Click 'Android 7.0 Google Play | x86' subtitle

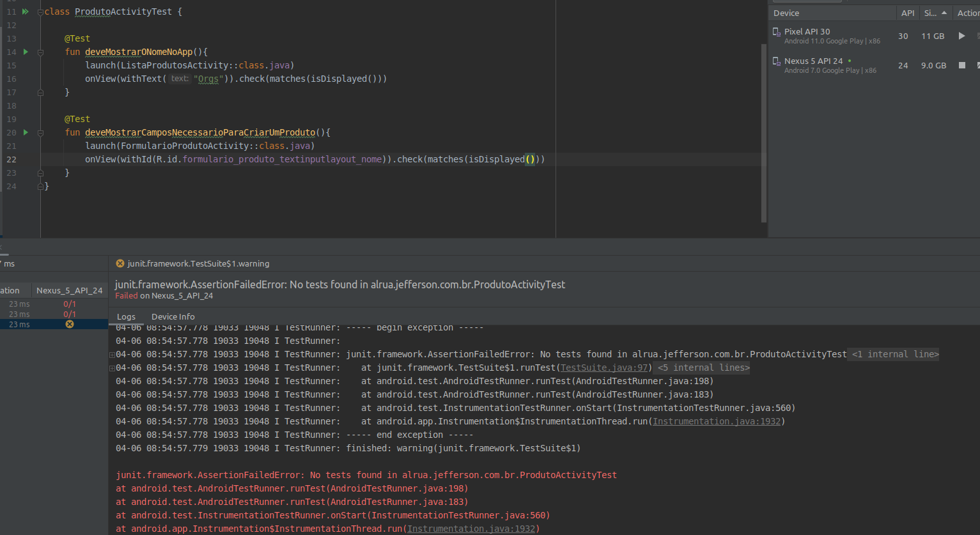point(830,70)
